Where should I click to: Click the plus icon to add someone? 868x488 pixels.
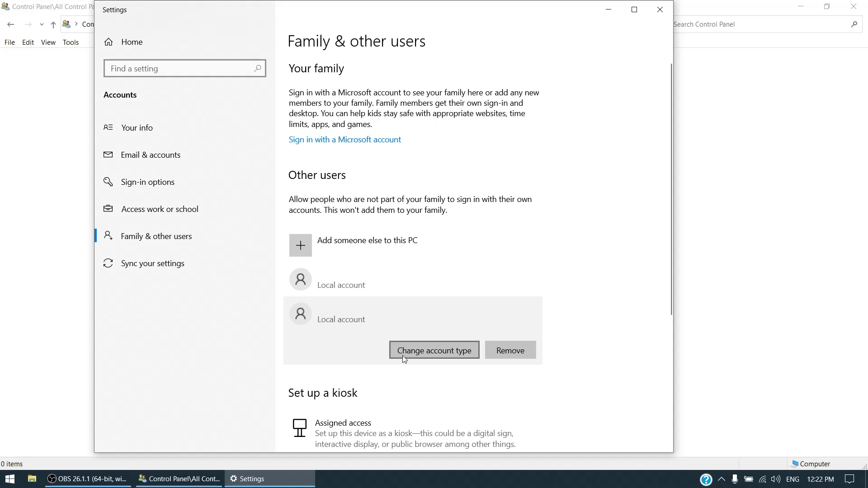[300, 245]
